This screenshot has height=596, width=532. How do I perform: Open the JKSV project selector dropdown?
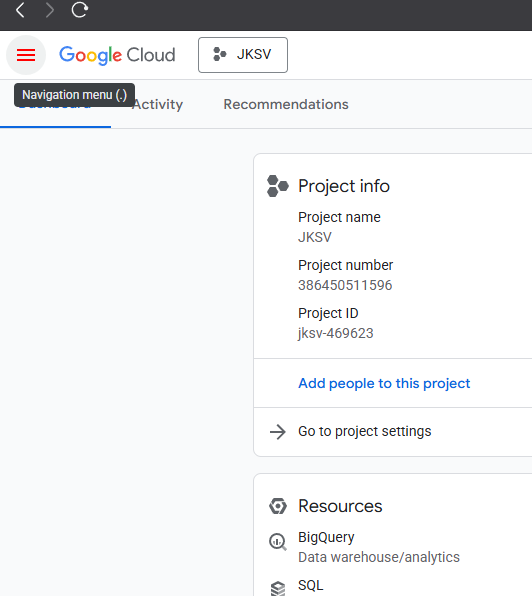(243, 55)
